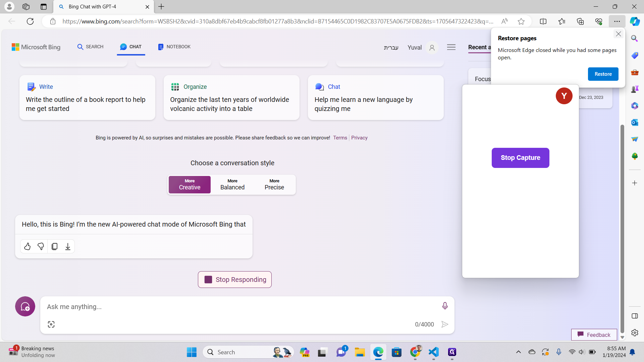Image resolution: width=644 pixels, height=362 pixels.
Task: Switch to the NOTEBOOK tab
Action: click(174, 47)
